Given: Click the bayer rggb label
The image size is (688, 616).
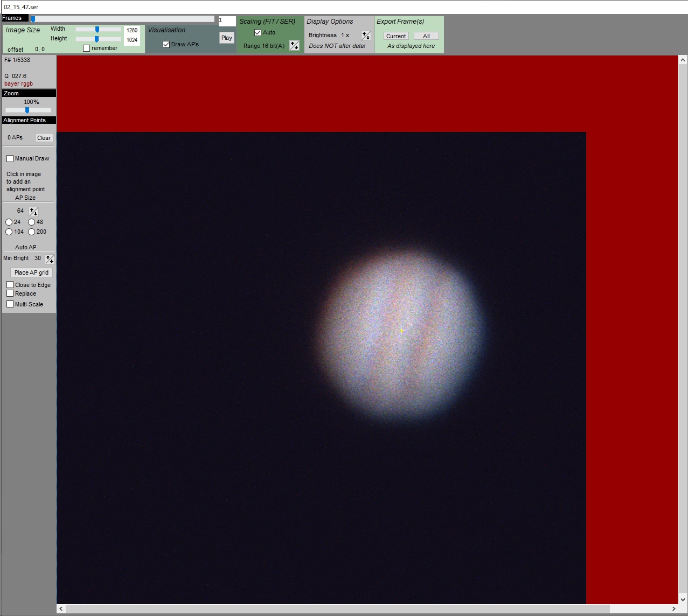Looking at the screenshot, I should (x=19, y=83).
